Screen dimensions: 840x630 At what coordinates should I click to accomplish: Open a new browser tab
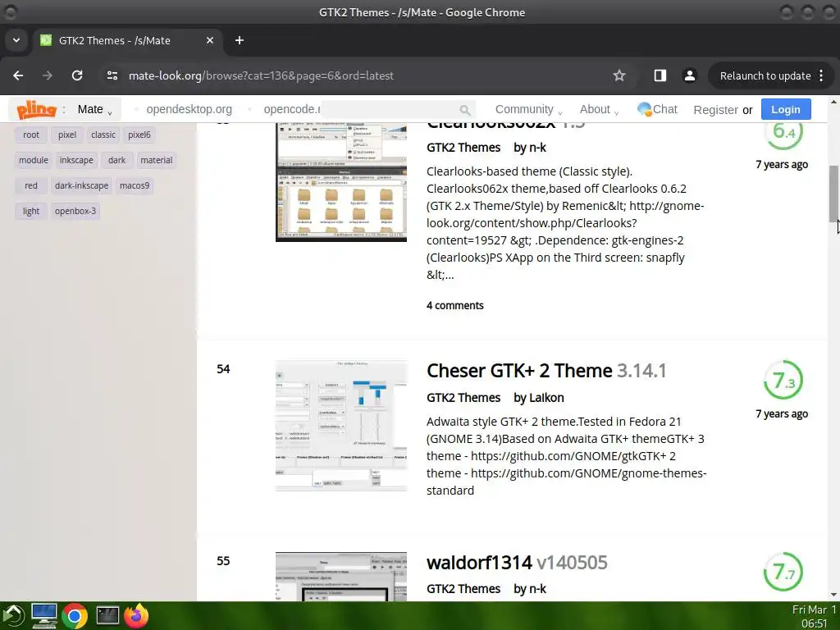(240, 40)
